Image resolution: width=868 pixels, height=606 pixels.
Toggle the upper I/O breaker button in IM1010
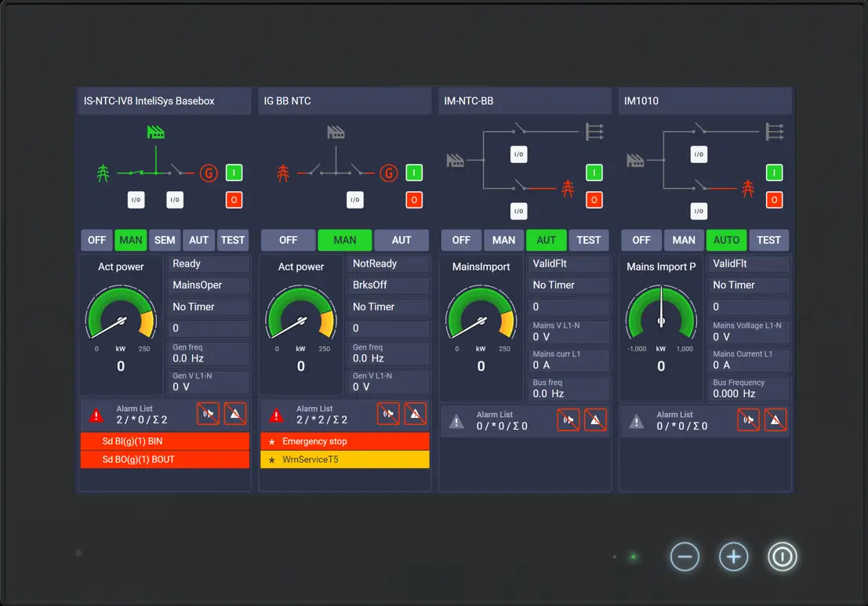point(699,154)
